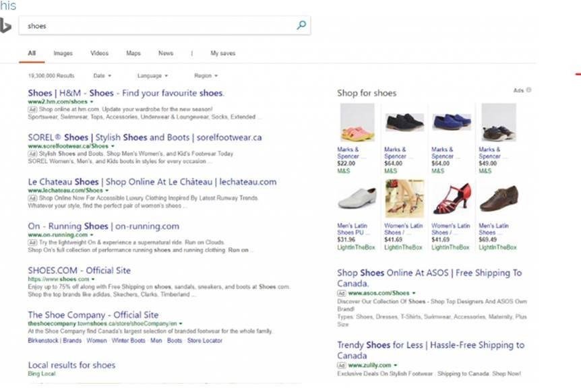Click the Bing logo

(5, 26)
